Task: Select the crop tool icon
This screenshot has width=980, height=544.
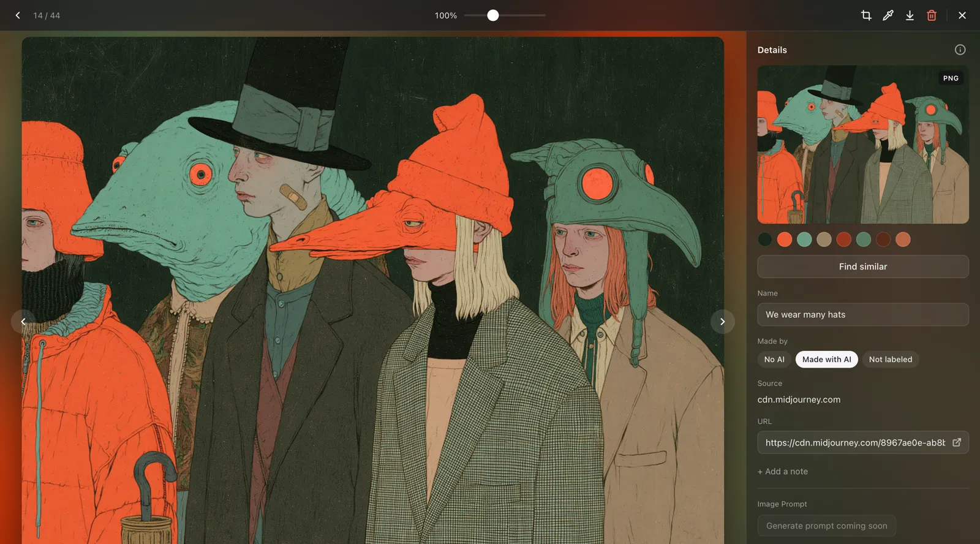Action: (866, 15)
